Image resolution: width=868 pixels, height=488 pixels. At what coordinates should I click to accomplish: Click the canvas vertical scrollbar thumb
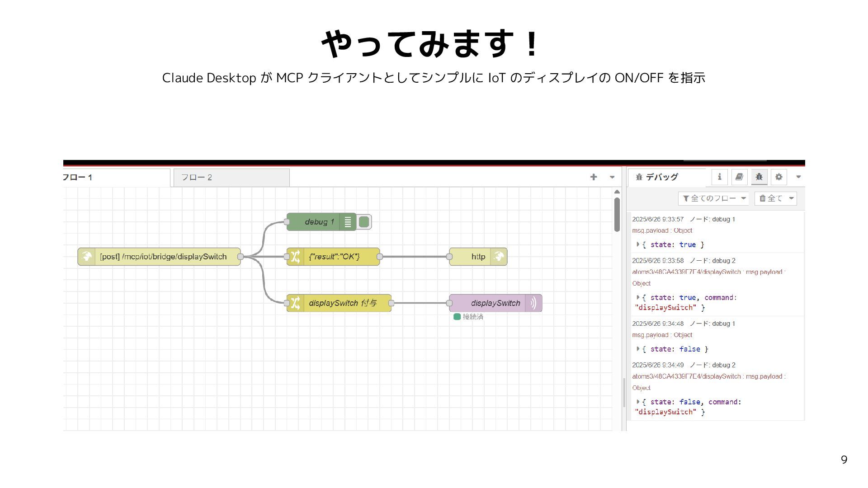click(617, 215)
